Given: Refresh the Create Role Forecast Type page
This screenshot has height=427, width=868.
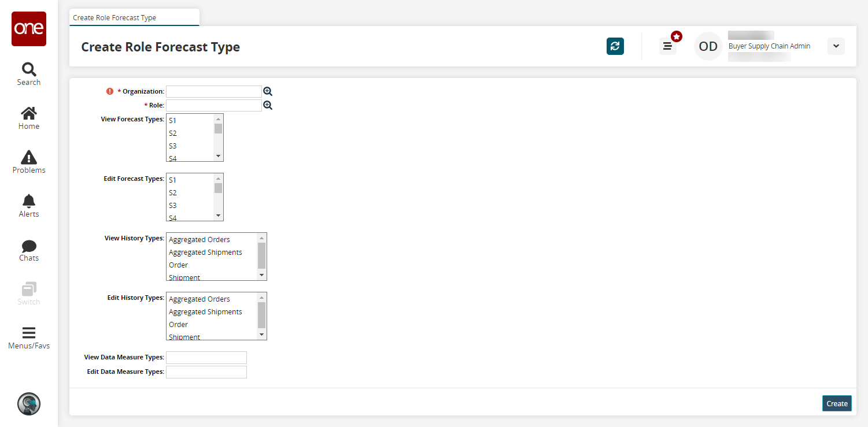Looking at the screenshot, I should (x=615, y=46).
